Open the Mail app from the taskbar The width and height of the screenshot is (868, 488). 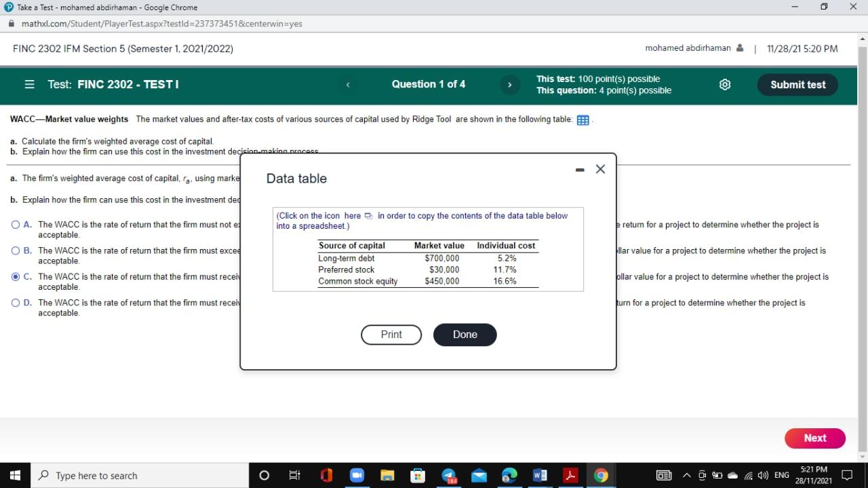tap(479, 476)
